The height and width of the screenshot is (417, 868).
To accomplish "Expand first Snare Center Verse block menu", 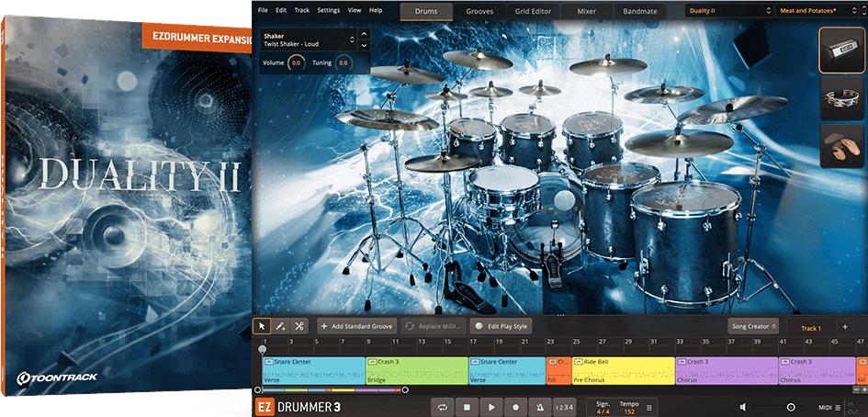I will [269, 362].
